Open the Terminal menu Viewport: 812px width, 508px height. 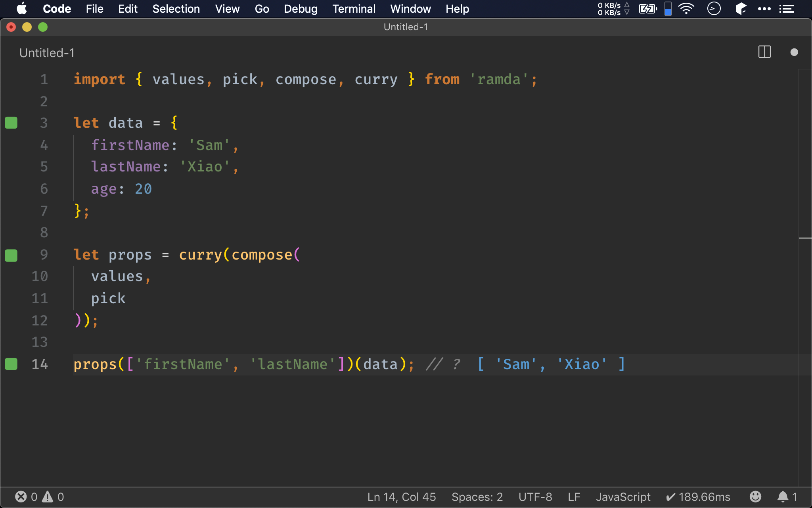click(354, 9)
